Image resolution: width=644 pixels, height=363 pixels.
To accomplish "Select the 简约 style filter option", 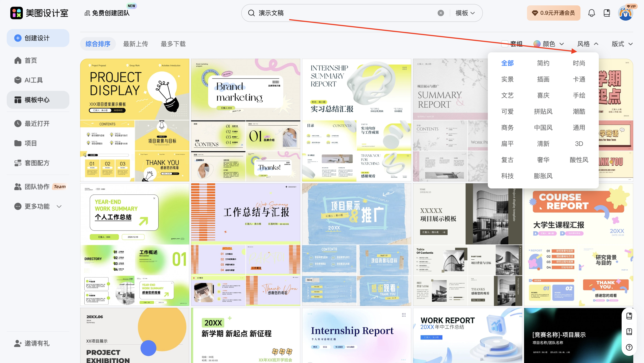I will point(543,63).
